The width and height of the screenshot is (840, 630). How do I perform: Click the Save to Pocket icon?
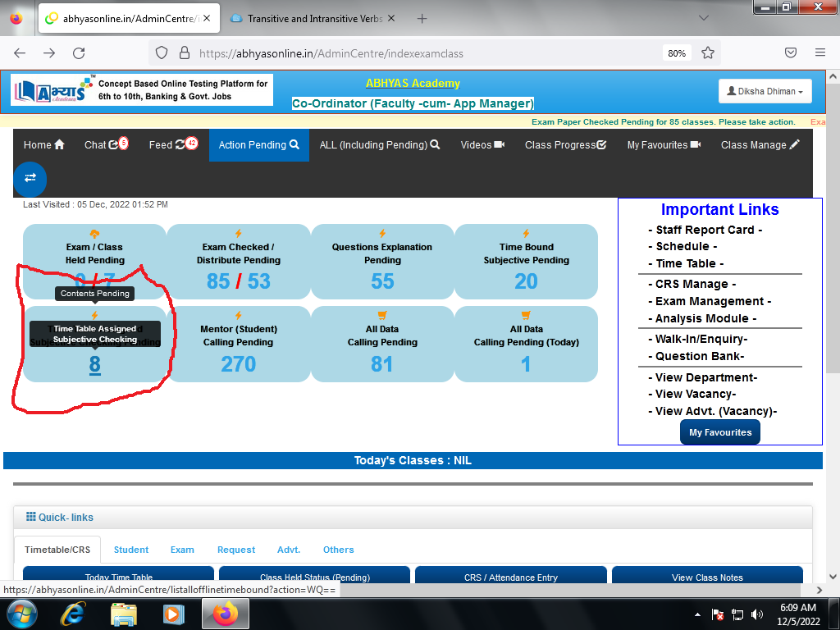tap(791, 53)
